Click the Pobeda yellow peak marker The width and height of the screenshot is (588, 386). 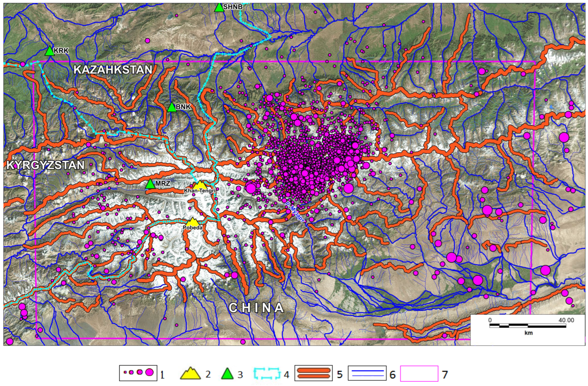click(x=193, y=222)
